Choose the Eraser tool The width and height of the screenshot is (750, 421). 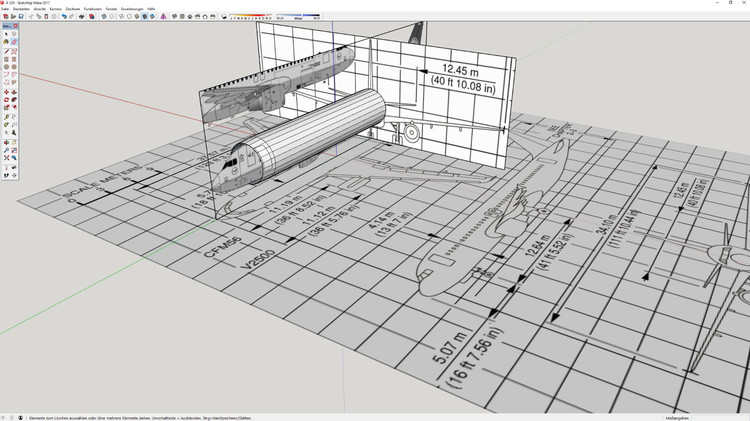pyautogui.click(x=14, y=42)
